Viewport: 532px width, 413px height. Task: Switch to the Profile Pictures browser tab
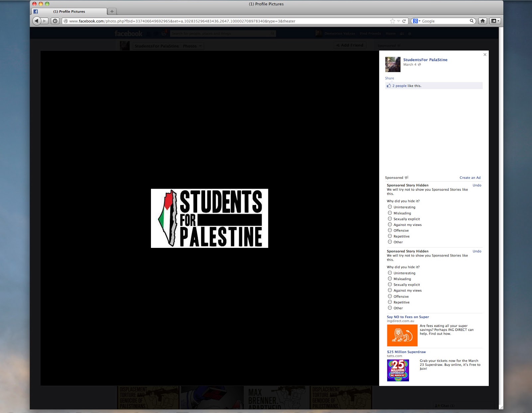click(69, 11)
